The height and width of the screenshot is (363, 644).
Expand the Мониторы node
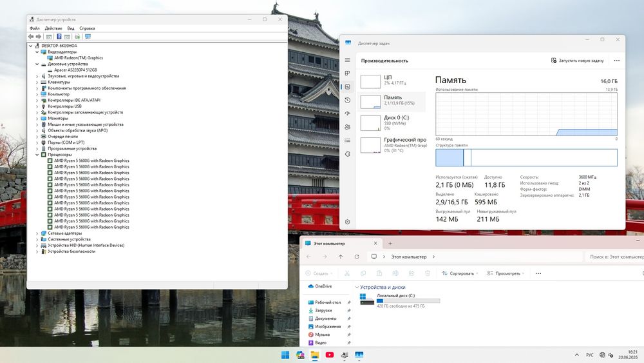tap(37, 119)
